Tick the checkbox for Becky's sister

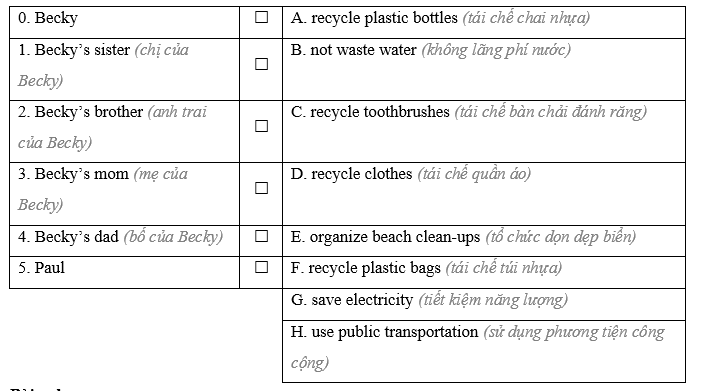pyautogui.click(x=261, y=64)
